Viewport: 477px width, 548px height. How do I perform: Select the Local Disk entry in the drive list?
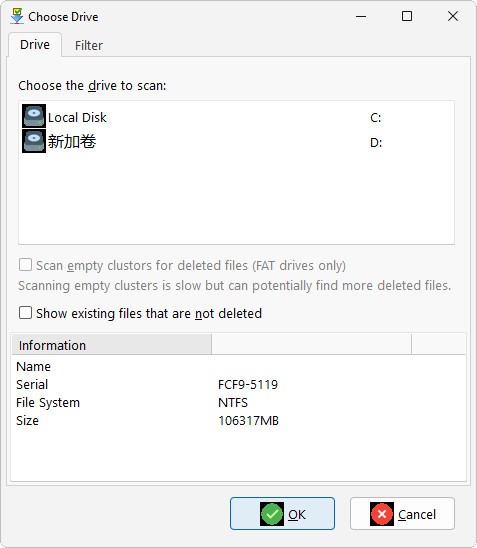click(x=237, y=116)
